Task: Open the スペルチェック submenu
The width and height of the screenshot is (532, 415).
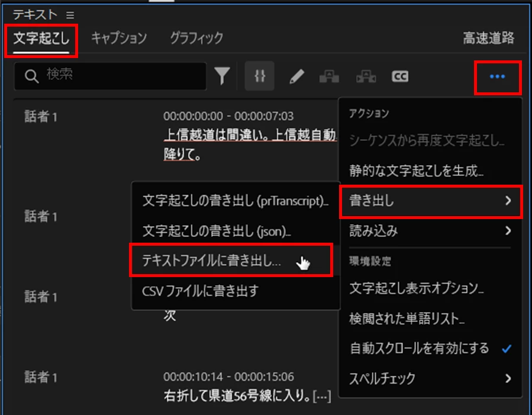Action: [430, 378]
